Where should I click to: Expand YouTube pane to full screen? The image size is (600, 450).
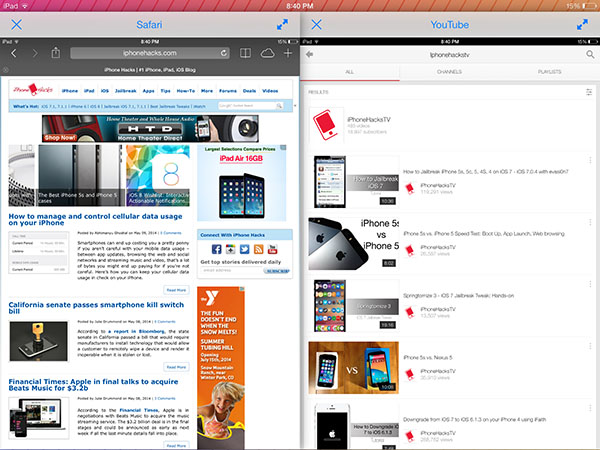click(584, 22)
